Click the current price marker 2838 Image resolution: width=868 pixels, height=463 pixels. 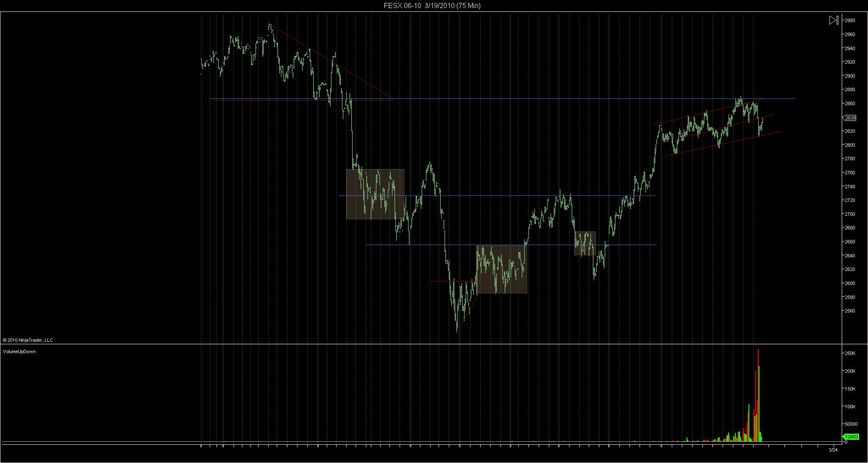(849, 118)
